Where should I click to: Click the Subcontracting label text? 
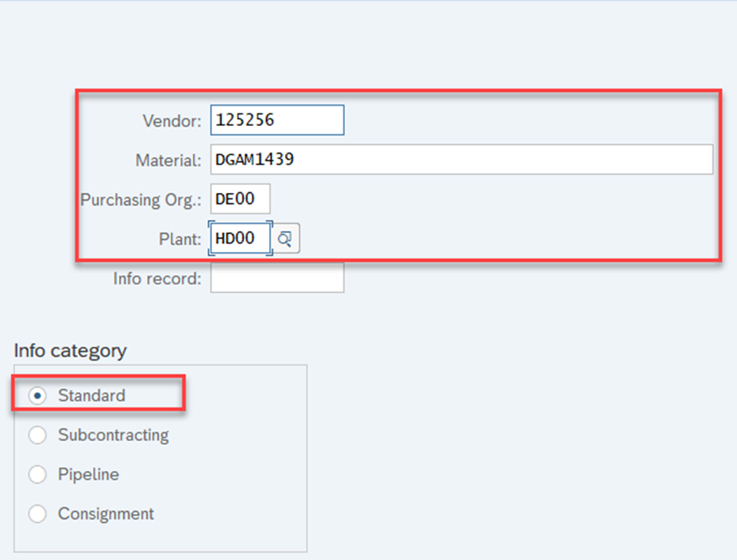(113, 435)
